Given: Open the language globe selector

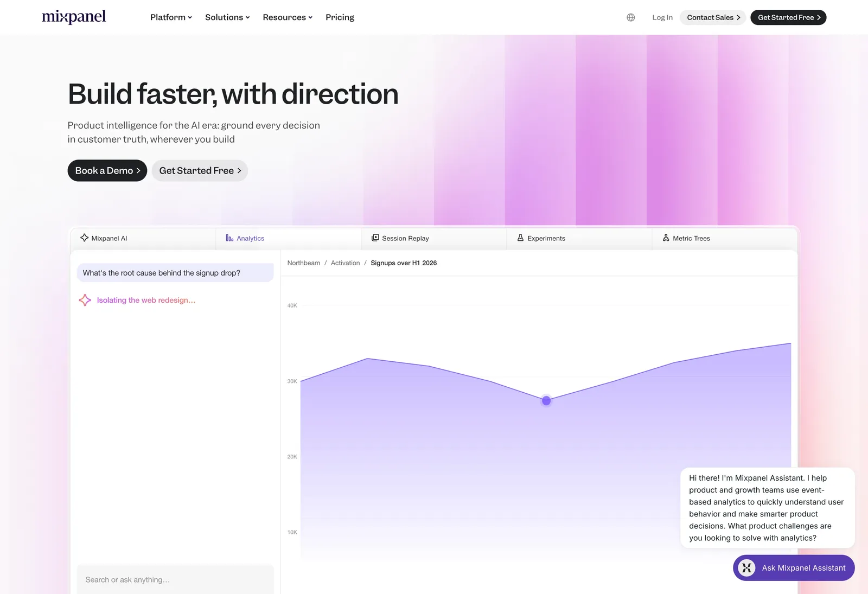Looking at the screenshot, I should 630,17.
